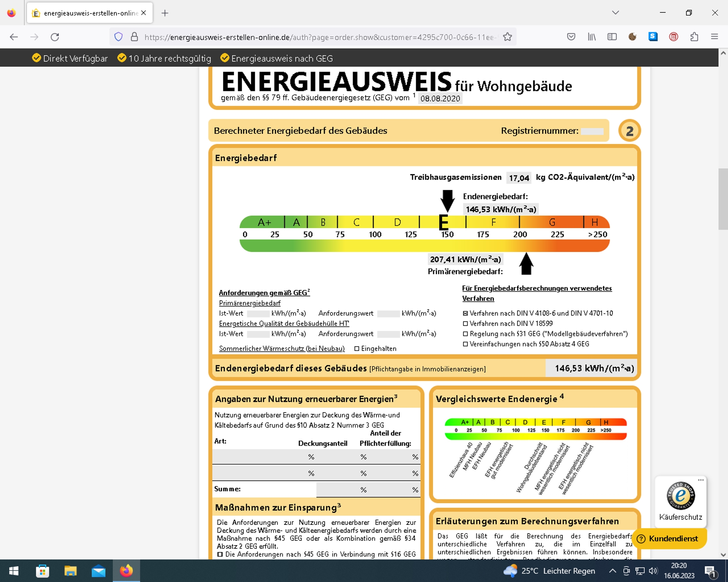This screenshot has height=582, width=728.
Task: Show hidden system tray icons
Action: point(612,571)
